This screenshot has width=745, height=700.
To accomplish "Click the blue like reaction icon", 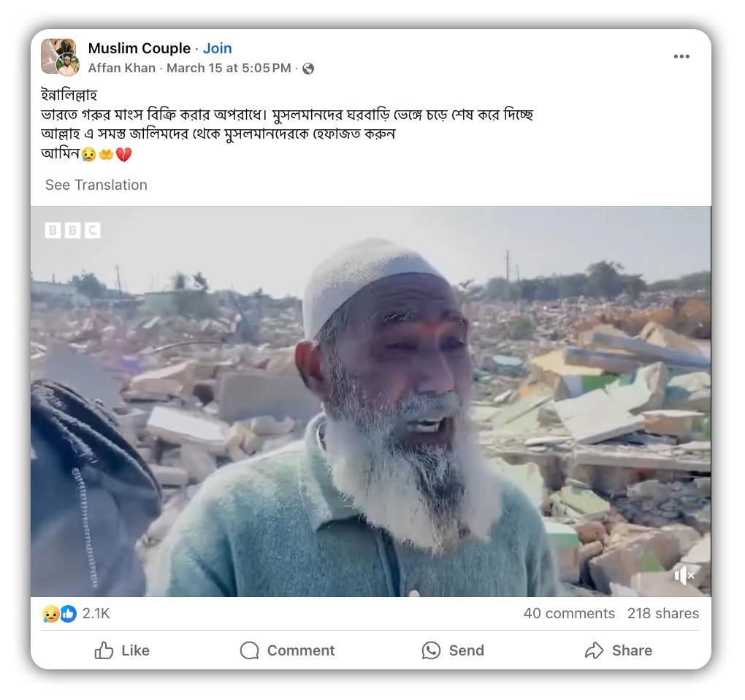I will [x=68, y=614].
